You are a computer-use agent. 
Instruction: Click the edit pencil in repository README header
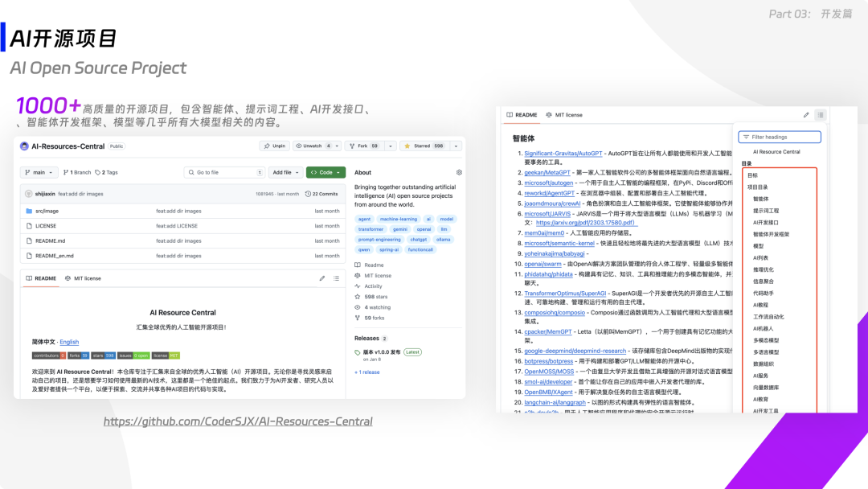coord(322,278)
